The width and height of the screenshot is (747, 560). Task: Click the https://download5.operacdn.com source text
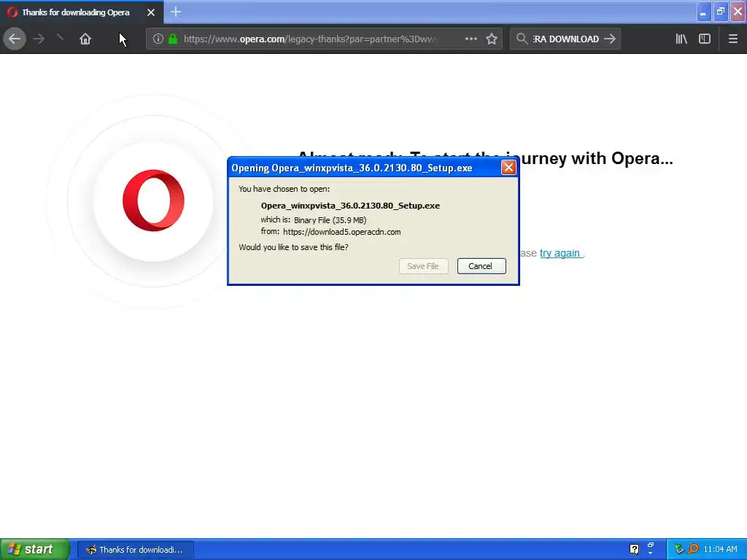(341, 232)
